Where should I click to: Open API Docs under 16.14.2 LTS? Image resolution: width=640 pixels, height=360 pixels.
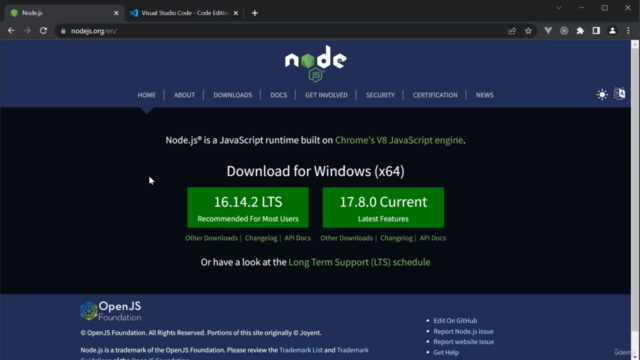298,238
